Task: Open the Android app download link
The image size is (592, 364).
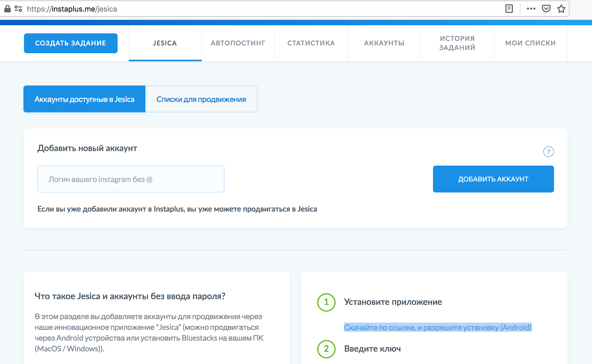Action: 438,327
